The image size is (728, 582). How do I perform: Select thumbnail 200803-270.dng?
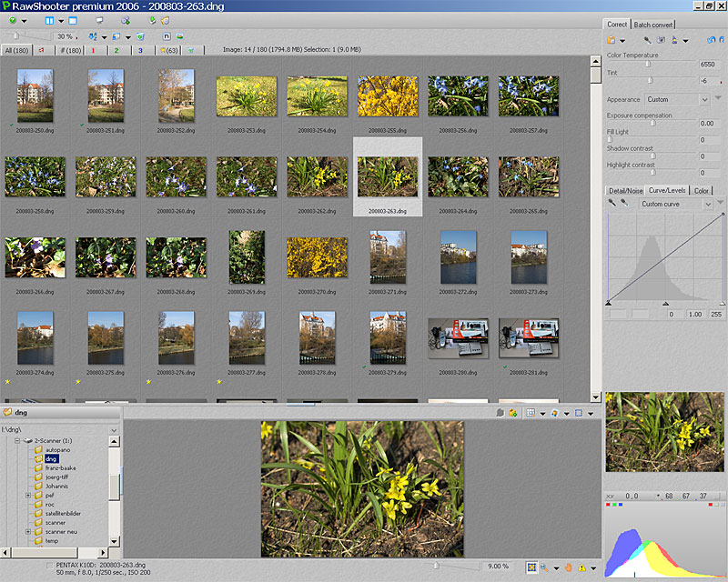coord(317,256)
